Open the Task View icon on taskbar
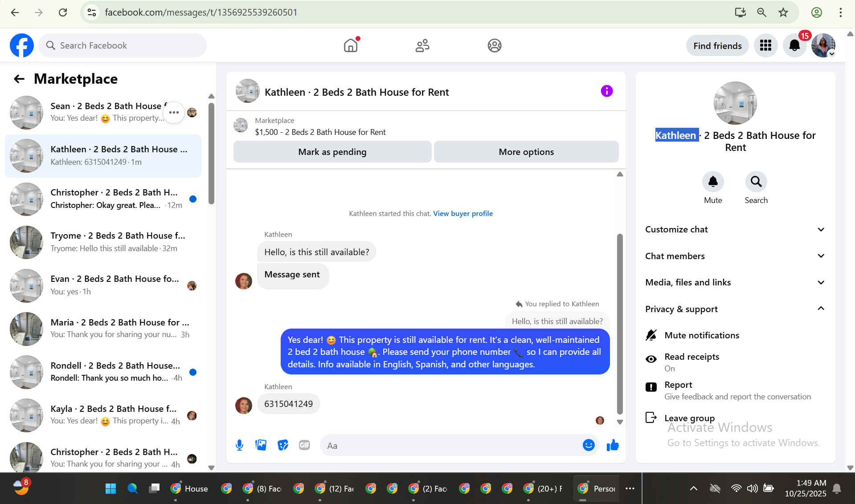The height and width of the screenshot is (504, 855). click(x=154, y=488)
